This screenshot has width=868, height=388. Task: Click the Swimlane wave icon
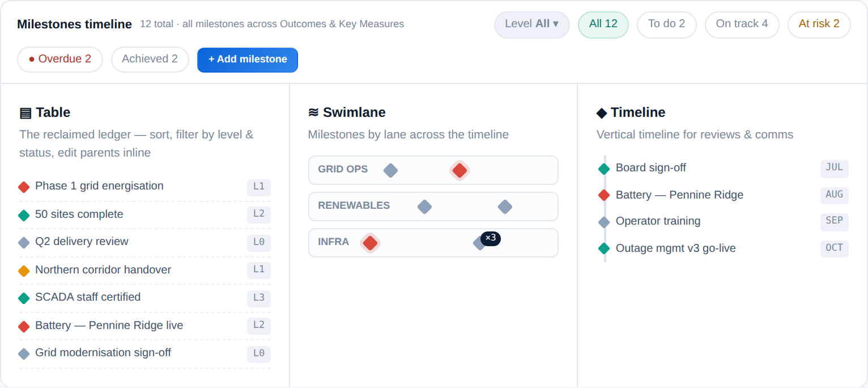pos(313,112)
